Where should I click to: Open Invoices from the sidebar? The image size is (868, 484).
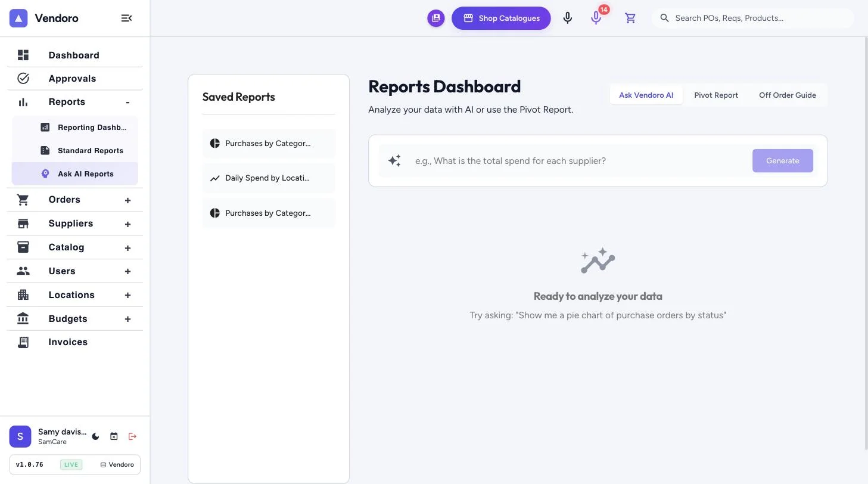(74, 342)
